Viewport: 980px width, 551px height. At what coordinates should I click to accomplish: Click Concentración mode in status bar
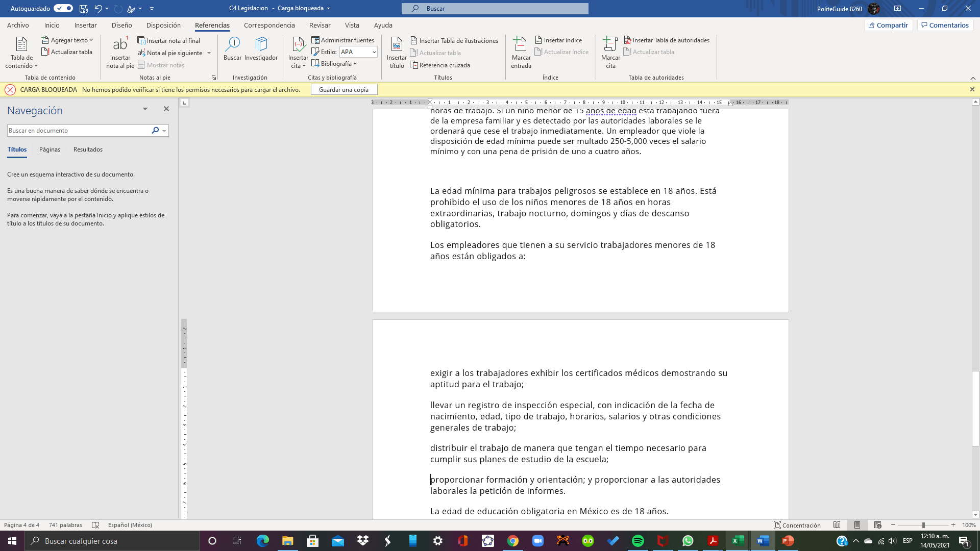(797, 525)
